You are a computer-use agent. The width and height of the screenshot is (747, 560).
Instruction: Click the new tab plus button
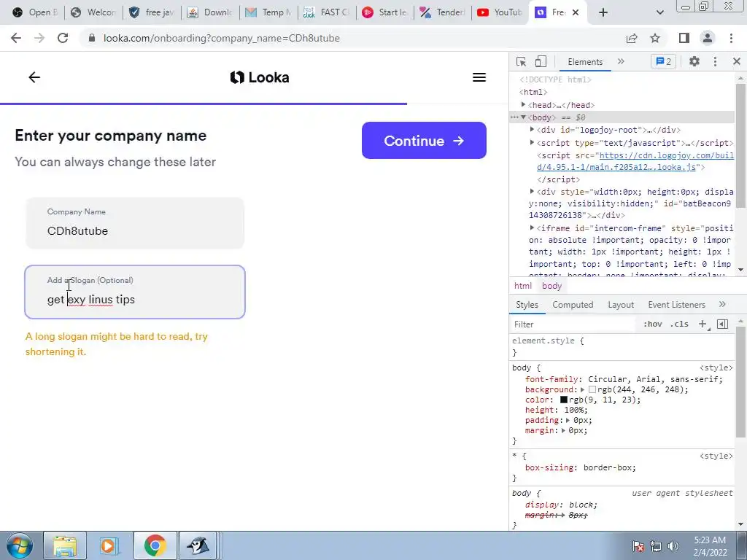point(603,12)
